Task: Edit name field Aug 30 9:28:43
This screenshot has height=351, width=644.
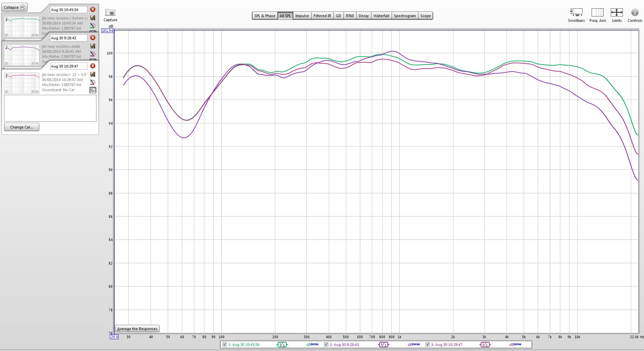Action: [69, 38]
